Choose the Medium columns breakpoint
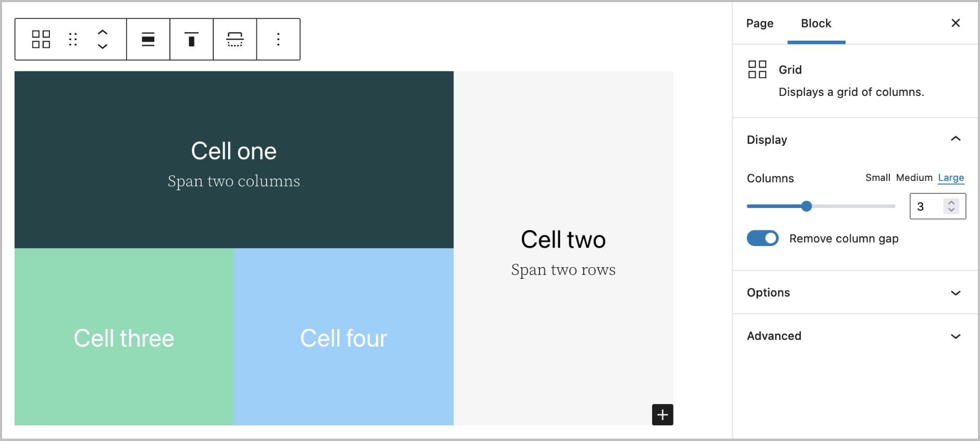Screen dimensions: 980x441 click(914, 178)
